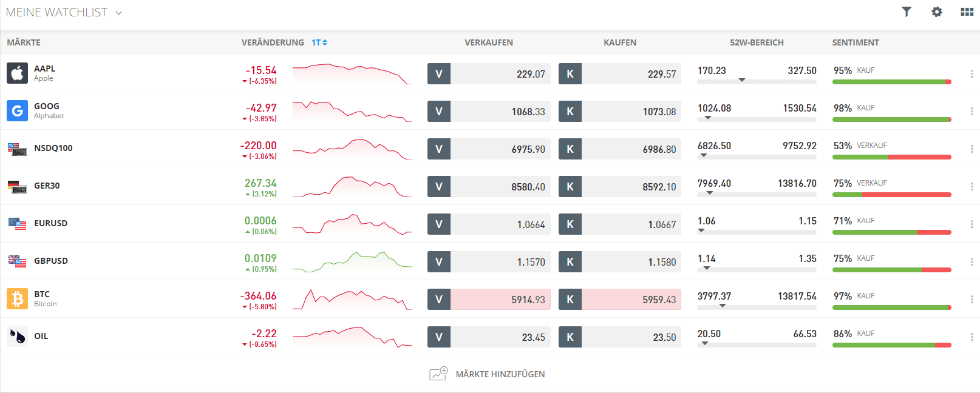Click BTC change value -364.06
980x393 pixels.
coord(258,295)
